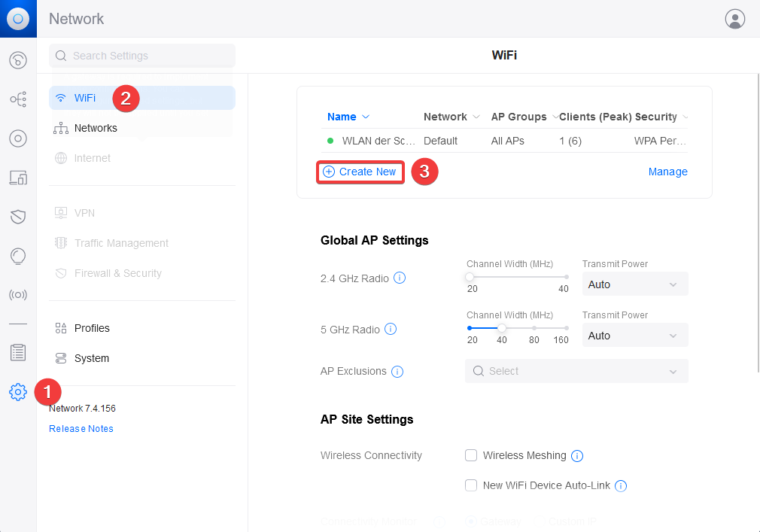This screenshot has width=760, height=532.
Task: Open the System Log list icon
Action: 18,352
